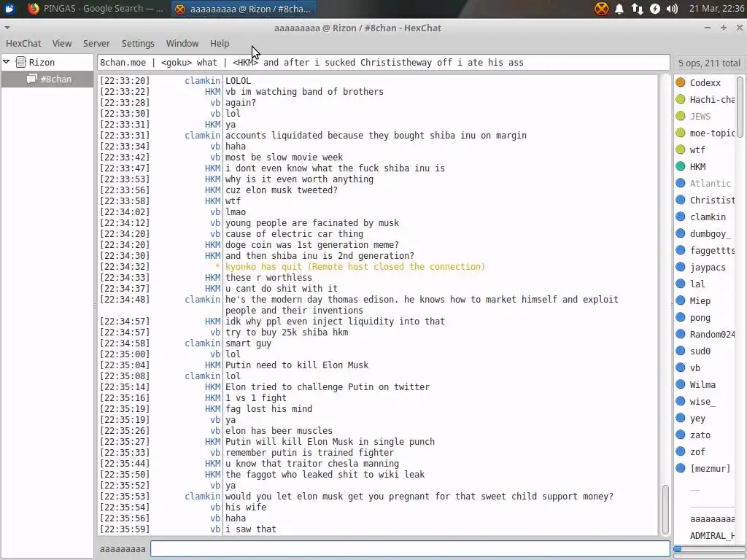Select user pong in user list

pos(700,318)
